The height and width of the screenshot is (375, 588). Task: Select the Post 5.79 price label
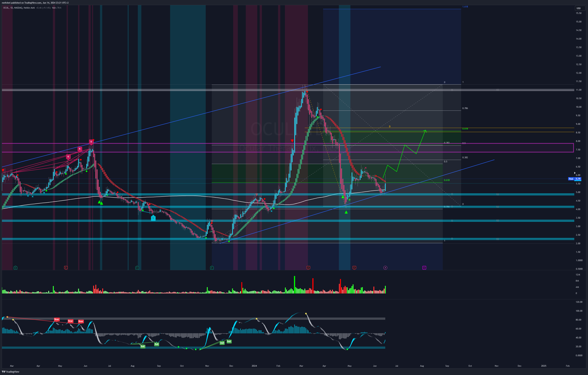[x=575, y=179]
